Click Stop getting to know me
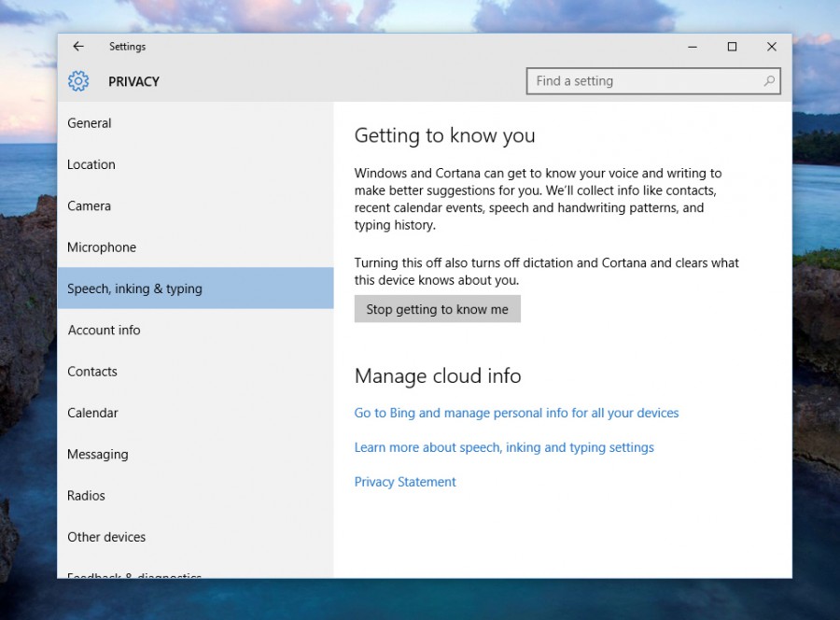This screenshot has width=840, height=620. [437, 308]
